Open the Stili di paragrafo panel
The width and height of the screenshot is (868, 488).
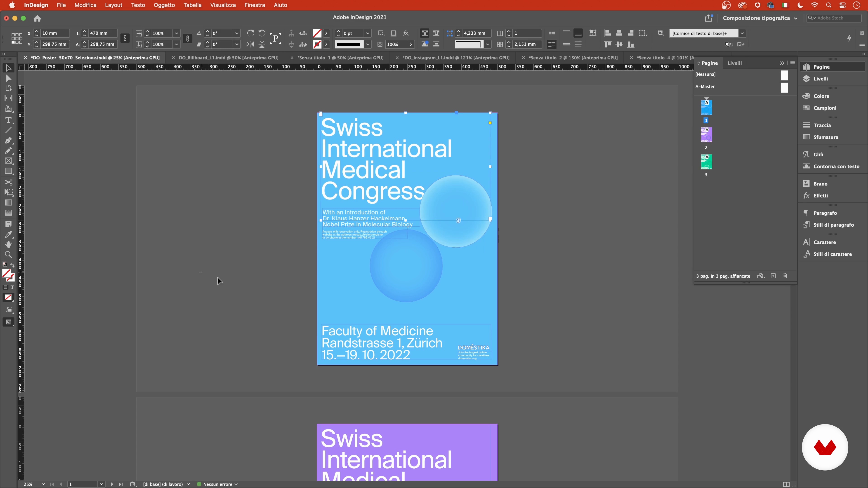[x=833, y=225]
